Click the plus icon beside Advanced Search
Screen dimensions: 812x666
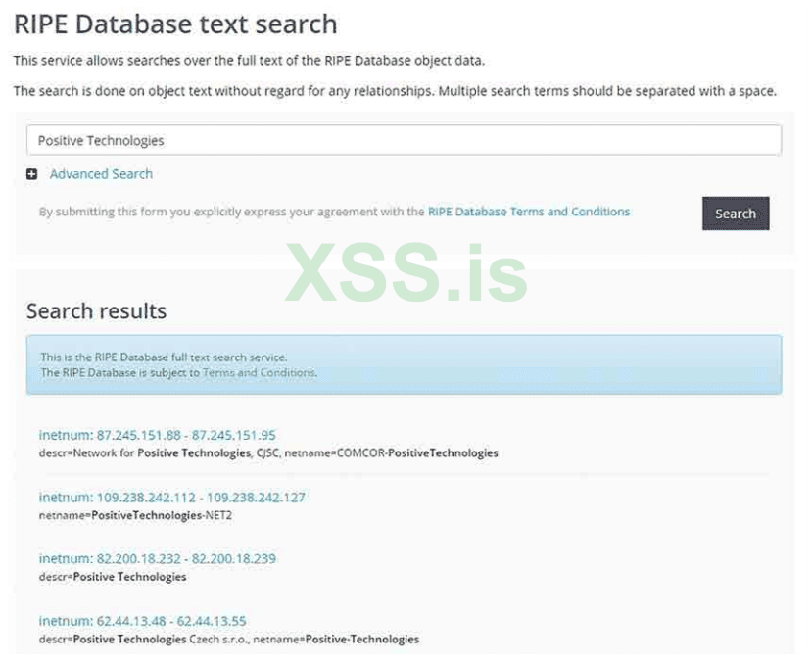point(32,174)
